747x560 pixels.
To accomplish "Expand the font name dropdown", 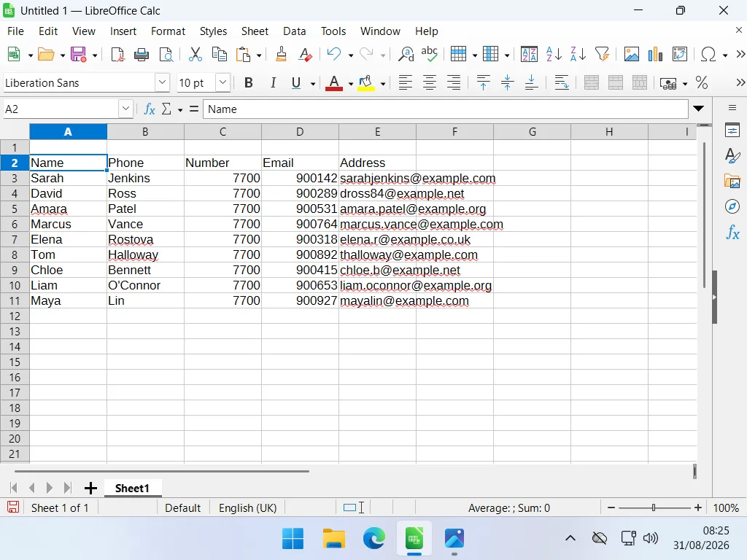I will point(163,83).
